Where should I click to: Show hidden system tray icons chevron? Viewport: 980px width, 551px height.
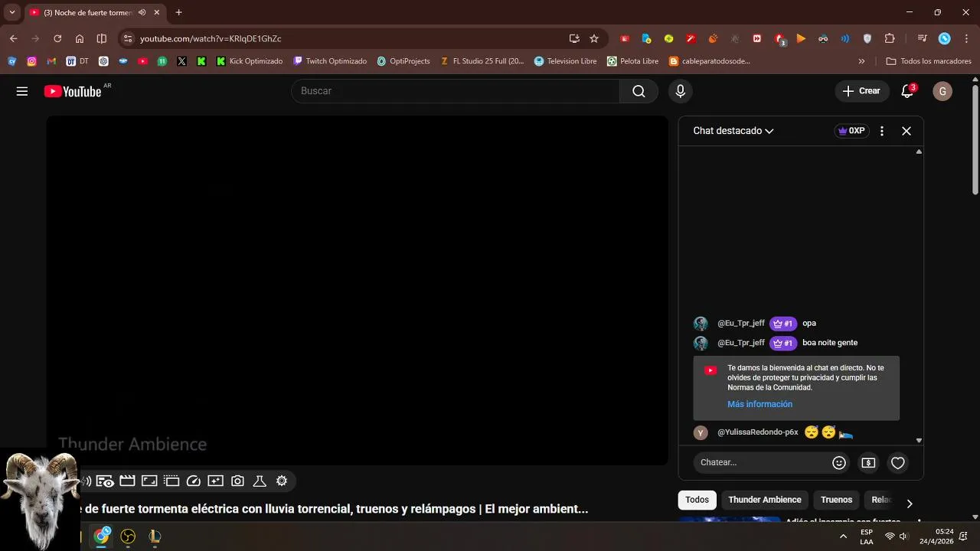pos(843,536)
